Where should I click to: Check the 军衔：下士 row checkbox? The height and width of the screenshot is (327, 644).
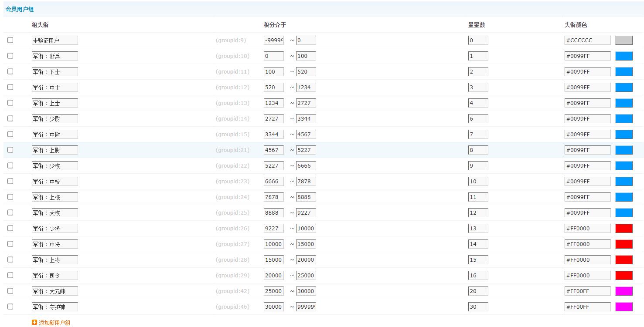[10, 71]
